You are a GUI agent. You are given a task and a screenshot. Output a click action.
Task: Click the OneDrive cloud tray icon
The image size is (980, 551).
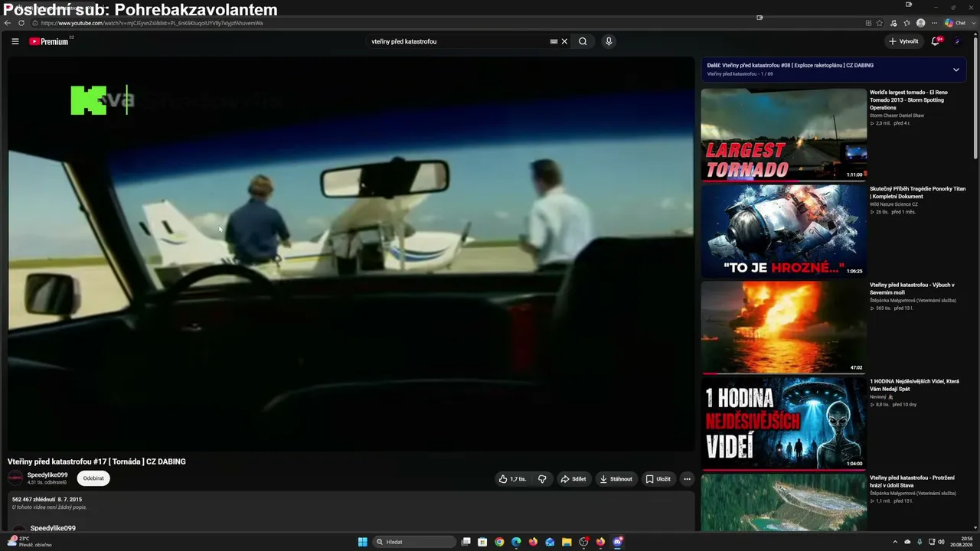pyautogui.click(x=908, y=542)
